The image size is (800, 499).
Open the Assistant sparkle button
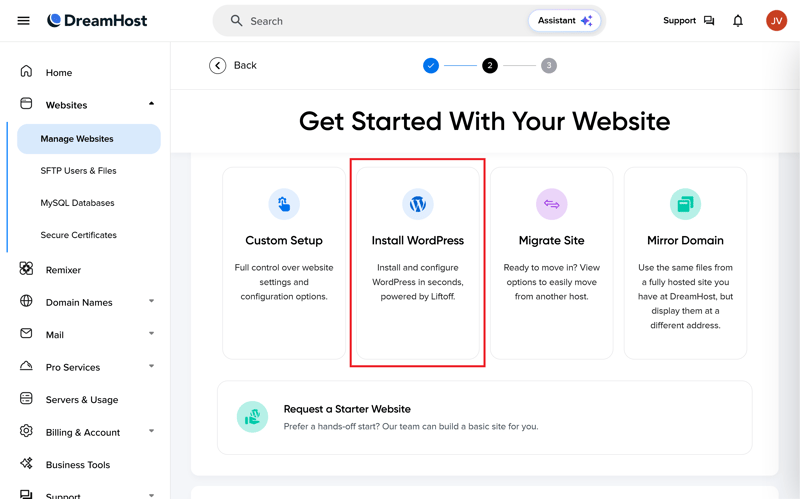coord(564,20)
